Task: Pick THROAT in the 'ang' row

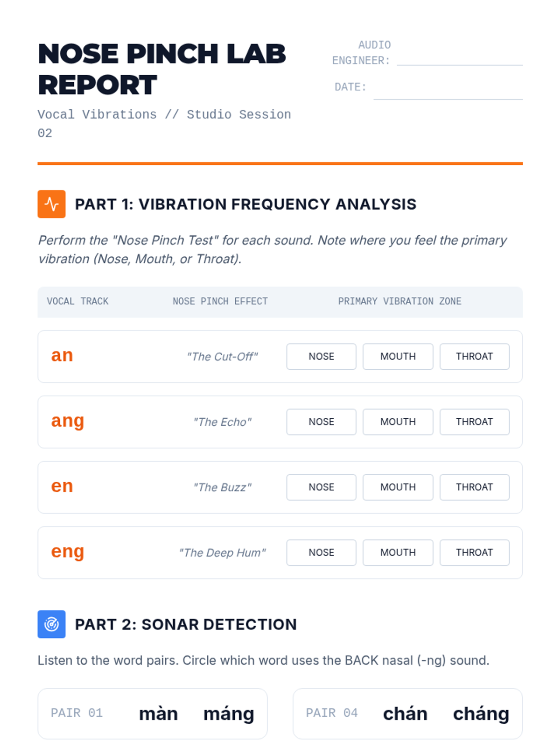Action: 474,422
